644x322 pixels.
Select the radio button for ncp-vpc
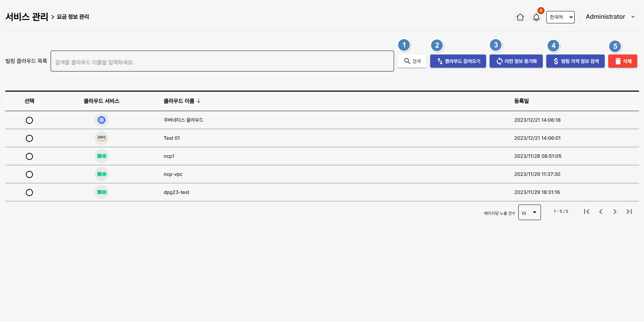[x=29, y=174]
